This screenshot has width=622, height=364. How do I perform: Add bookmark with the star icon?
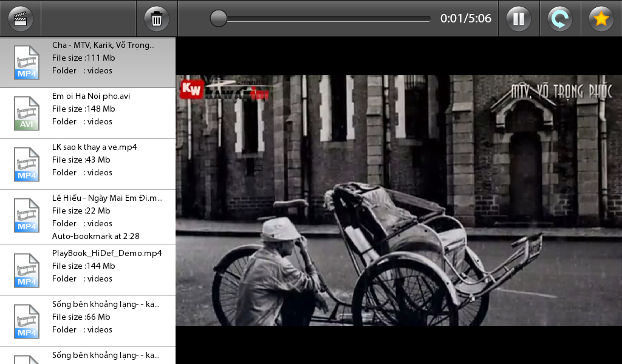pos(601,19)
